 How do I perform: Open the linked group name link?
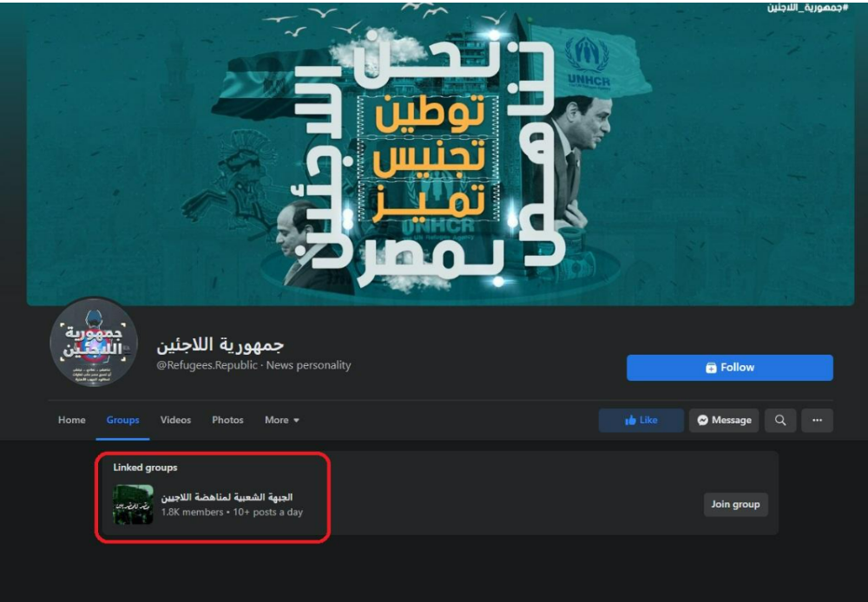[x=227, y=497]
